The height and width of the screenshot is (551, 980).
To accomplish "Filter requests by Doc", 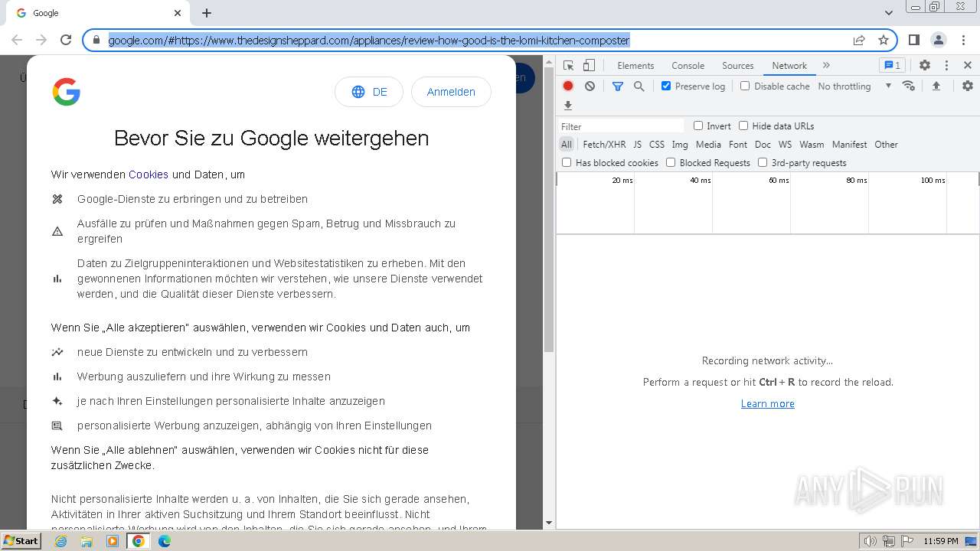I will (763, 145).
